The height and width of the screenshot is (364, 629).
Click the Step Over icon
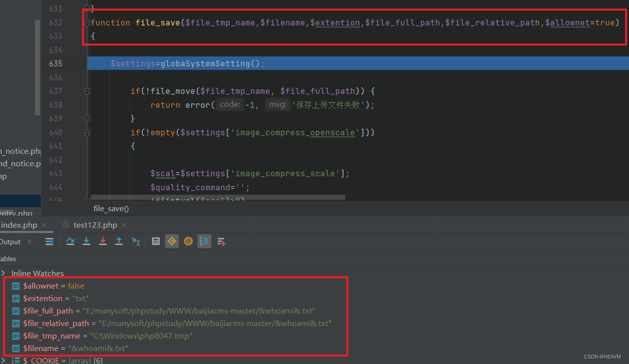pyautogui.click(x=70, y=241)
